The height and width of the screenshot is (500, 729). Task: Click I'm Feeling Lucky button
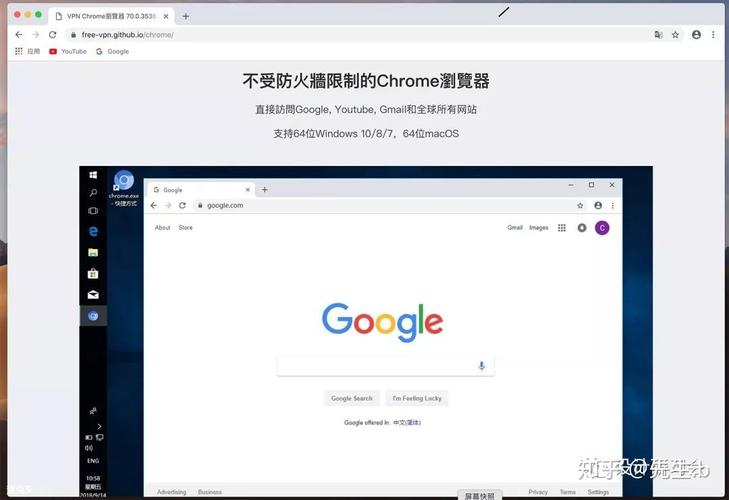click(417, 398)
